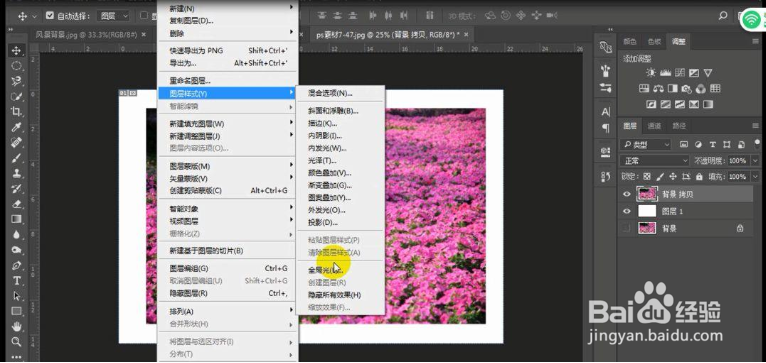
Task: Toggle lock all
Action: 699,176
